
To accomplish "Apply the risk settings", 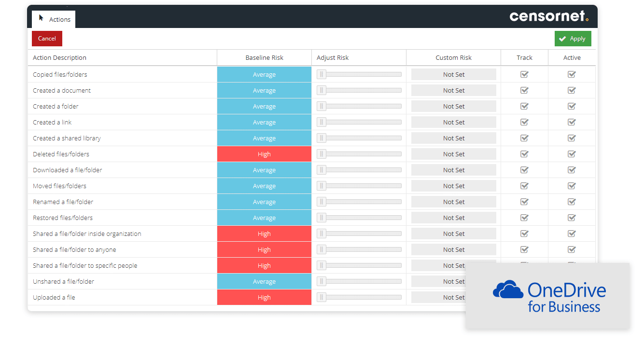I will click(573, 39).
